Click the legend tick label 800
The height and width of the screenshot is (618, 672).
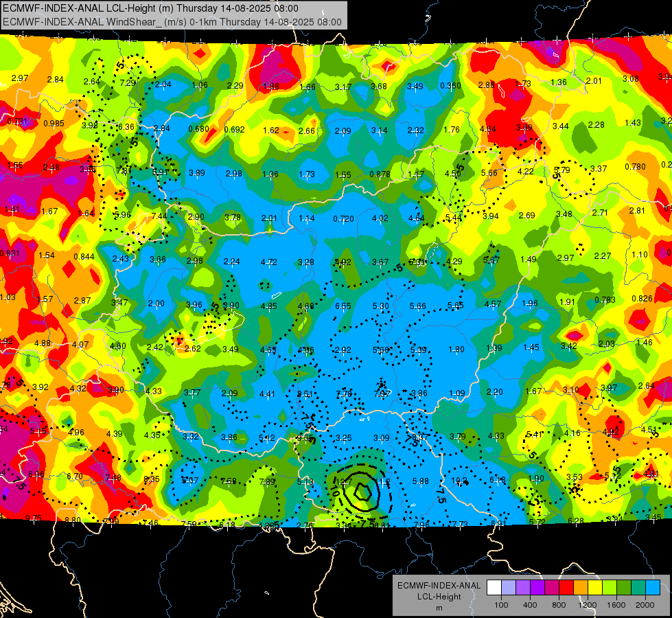tap(559, 605)
